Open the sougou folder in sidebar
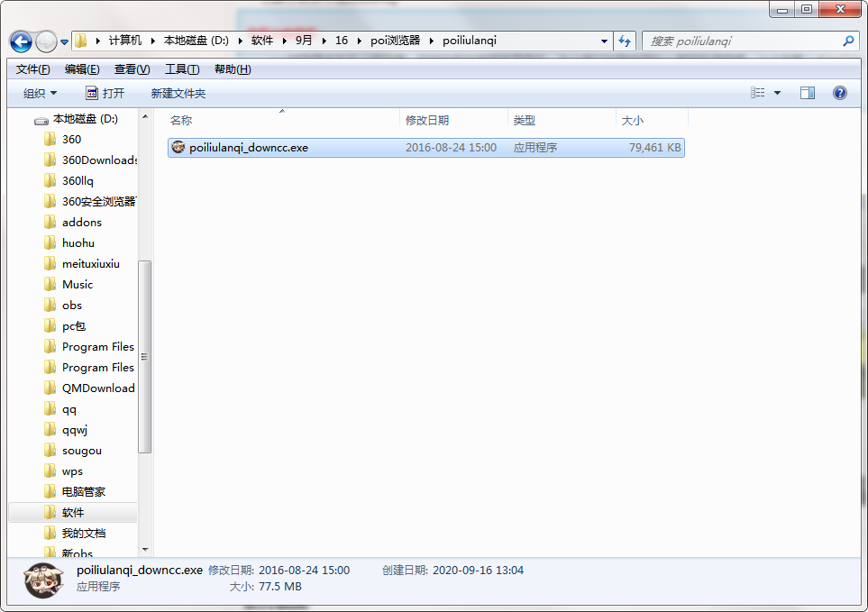The width and height of the screenshot is (868, 612). coord(82,451)
